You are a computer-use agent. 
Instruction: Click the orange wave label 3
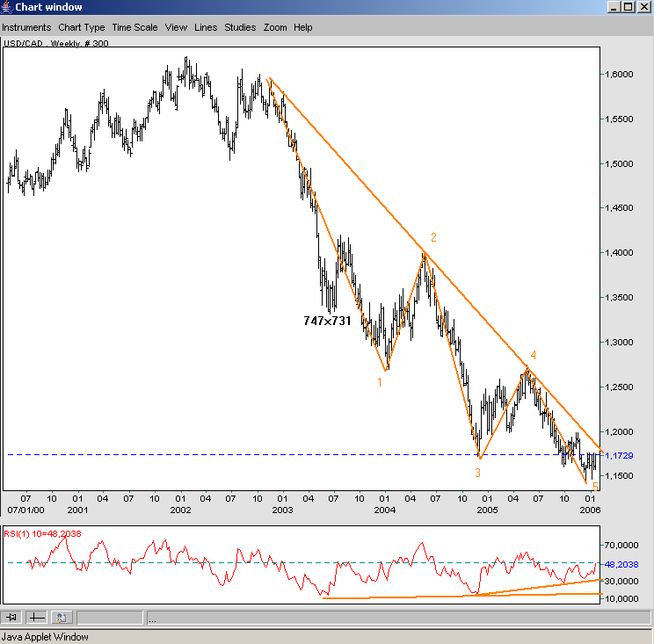click(x=477, y=473)
